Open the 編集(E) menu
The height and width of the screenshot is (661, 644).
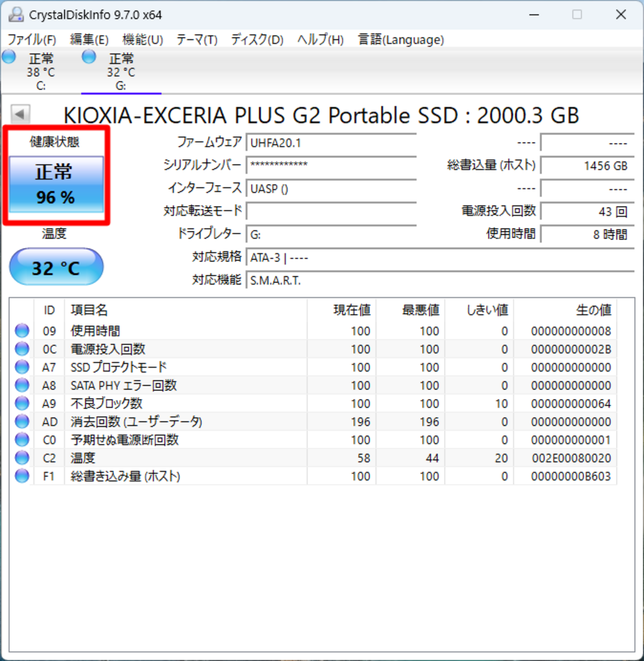[89, 40]
